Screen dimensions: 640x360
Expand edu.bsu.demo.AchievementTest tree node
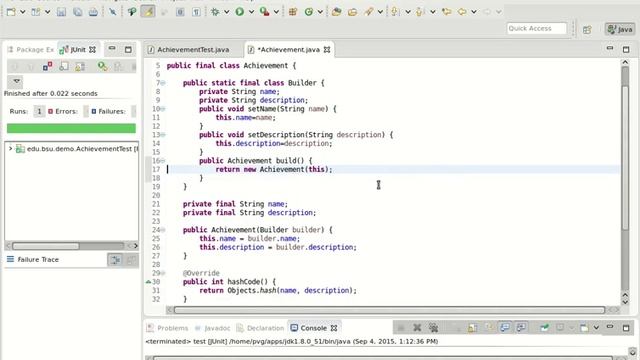11,149
